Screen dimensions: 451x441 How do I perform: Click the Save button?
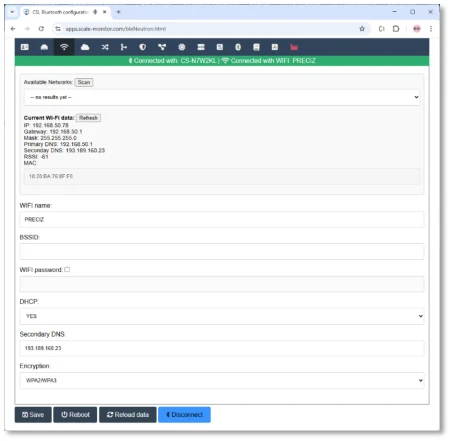pyautogui.click(x=33, y=415)
